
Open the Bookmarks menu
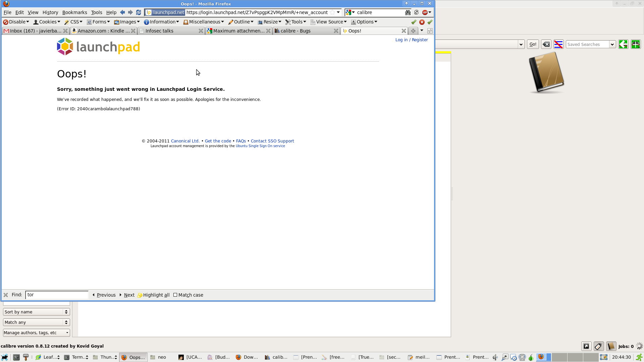click(74, 12)
